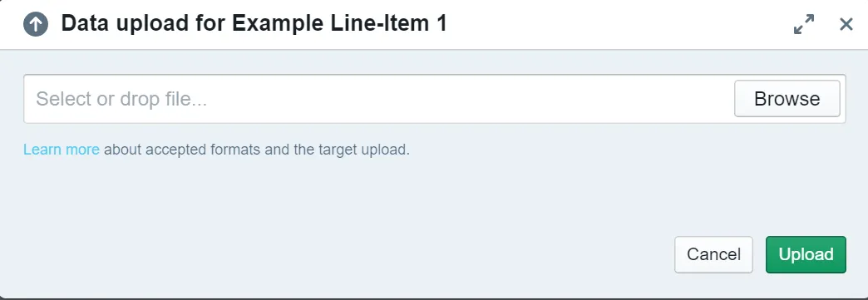Image resolution: width=868 pixels, height=300 pixels.
Task: Expand the dialog to full screen
Action: [804, 24]
